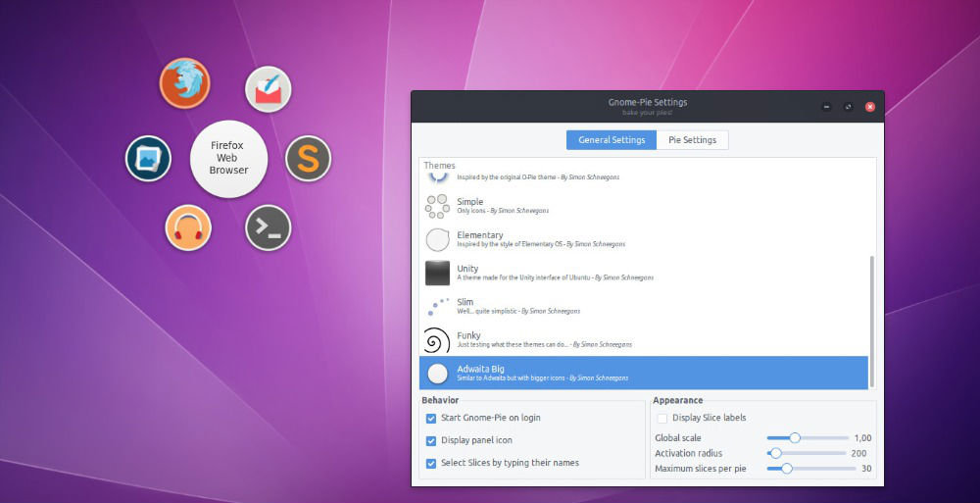Adjust the Global scale slider
Viewport: 980px width, 503px height.
tap(808, 438)
